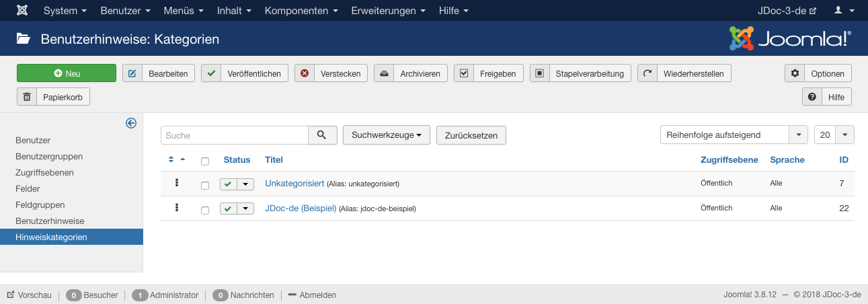
Task: Toggle published status icon of JDoc-de (Beispiel)
Action: [x=229, y=209]
